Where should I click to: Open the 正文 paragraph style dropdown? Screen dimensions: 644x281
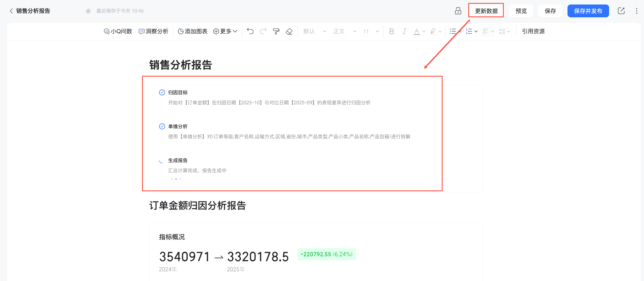[344, 31]
